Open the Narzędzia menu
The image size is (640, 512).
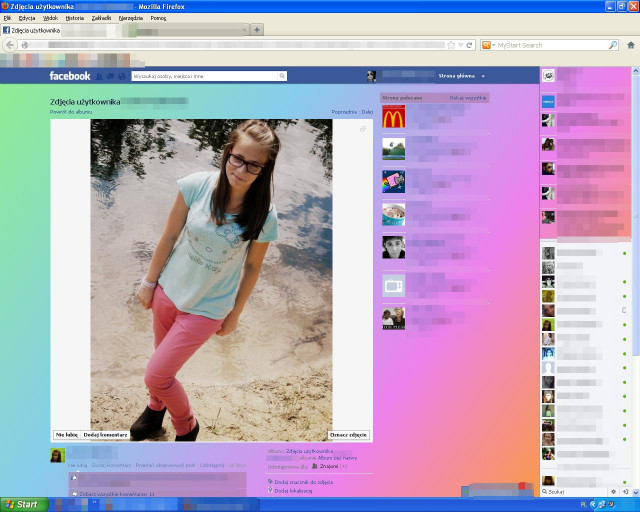(131, 18)
